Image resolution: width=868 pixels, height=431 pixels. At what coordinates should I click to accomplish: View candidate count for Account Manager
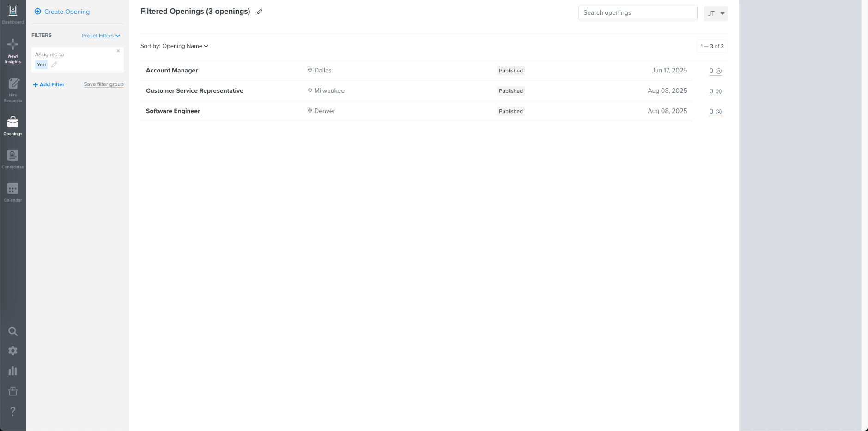716,71
